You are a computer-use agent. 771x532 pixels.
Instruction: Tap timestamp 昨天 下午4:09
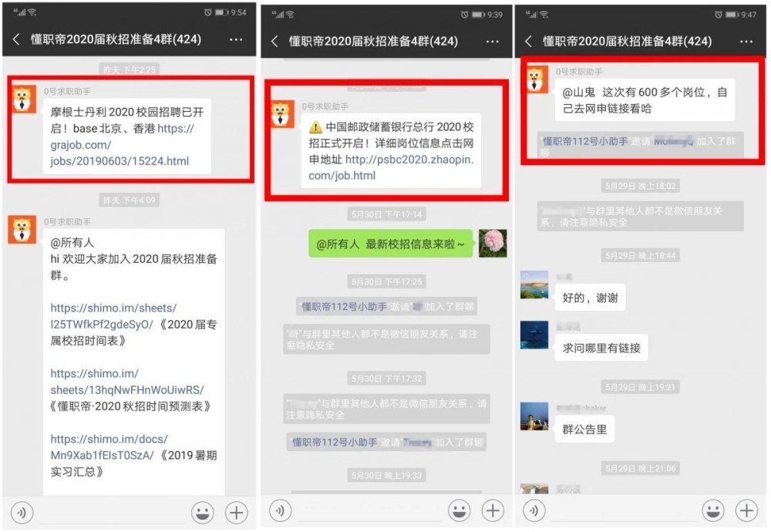[x=129, y=200]
